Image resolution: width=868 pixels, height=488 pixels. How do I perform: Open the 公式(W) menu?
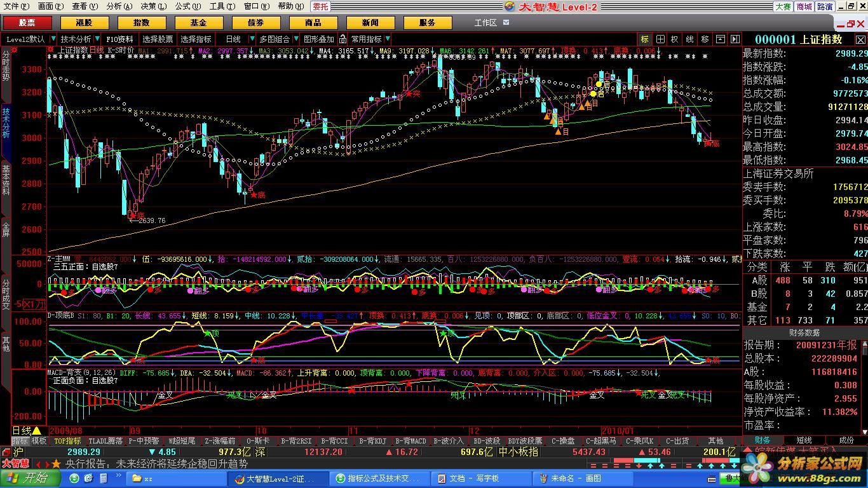187,6
